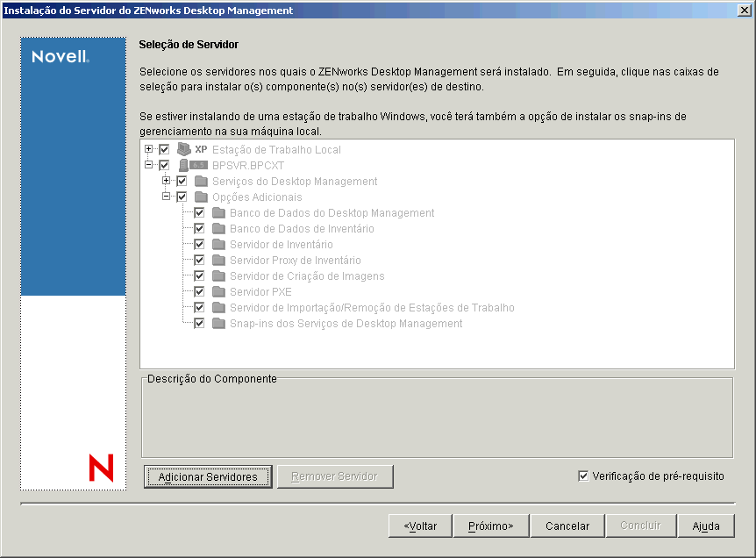Uncheck the Opções Adicionais checkbox
Viewport: 756px width, 558px height.
183,197
